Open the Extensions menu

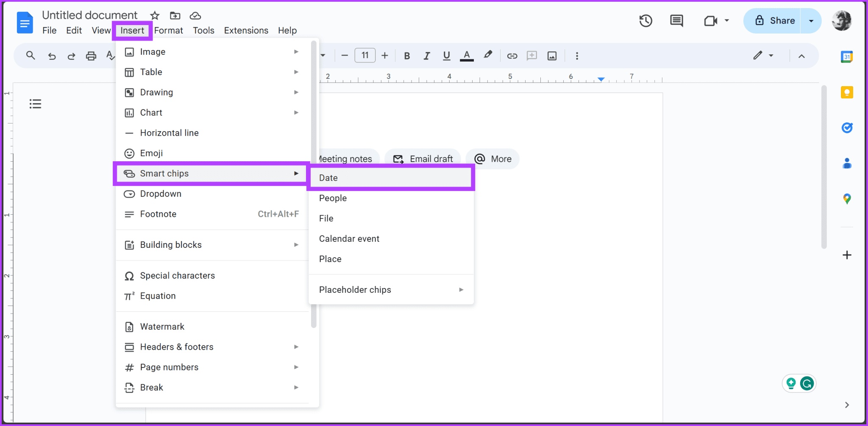[246, 30]
